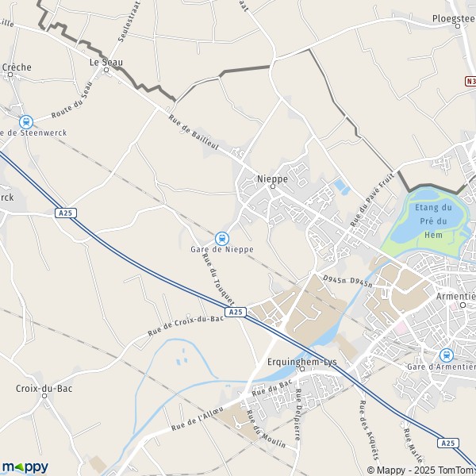Image resolution: width=476 pixels, height=476 pixels.
Task: Click the A25 badge by Rue du Touquet
Action: tap(236, 312)
